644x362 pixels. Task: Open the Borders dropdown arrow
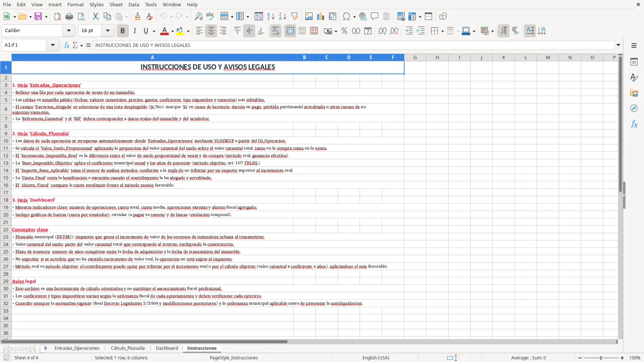(443, 31)
